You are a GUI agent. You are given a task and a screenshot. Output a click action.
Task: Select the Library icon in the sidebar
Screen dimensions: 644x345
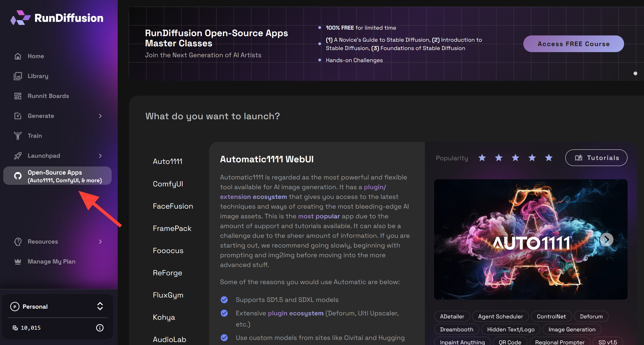pyautogui.click(x=18, y=76)
